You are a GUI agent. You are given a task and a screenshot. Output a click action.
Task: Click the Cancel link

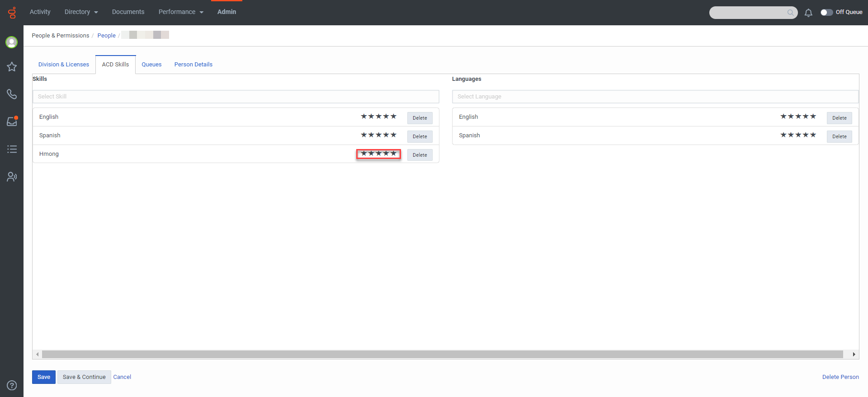(x=122, y=377)
